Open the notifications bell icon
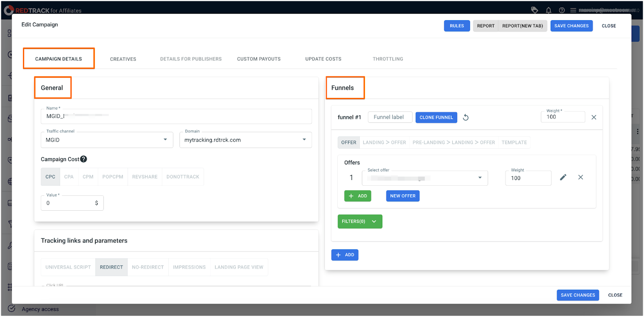 (x=548, y=10)
